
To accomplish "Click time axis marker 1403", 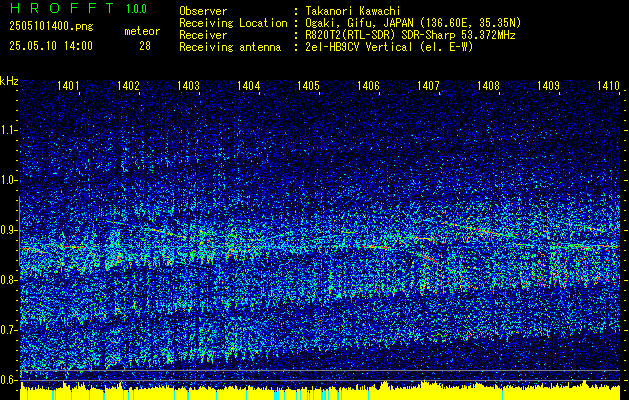I will (188, 85).
